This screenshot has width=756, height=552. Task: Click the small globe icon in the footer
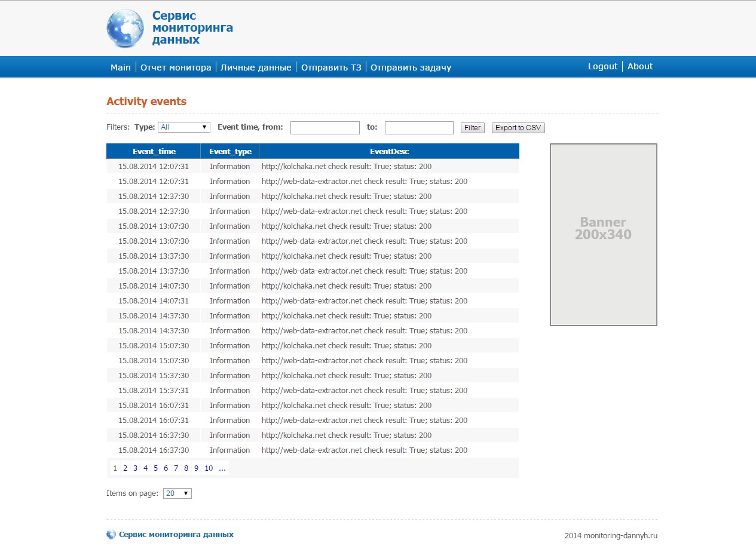point(111,535)
